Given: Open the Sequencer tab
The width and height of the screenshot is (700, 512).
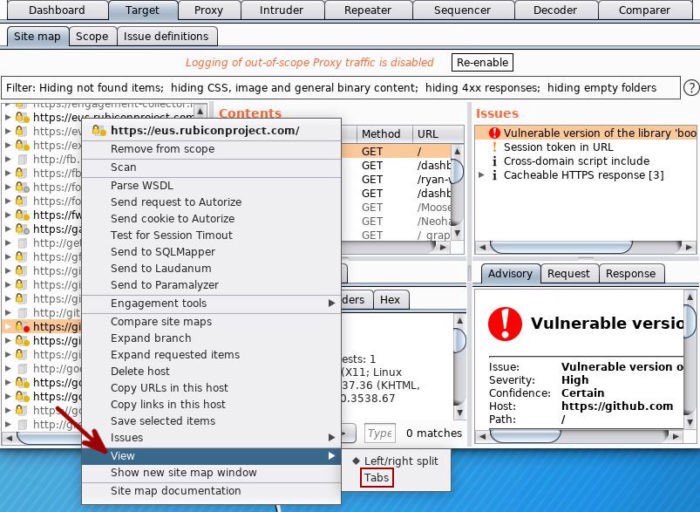Looking at the screenshot, I should (x=462, y=10).
